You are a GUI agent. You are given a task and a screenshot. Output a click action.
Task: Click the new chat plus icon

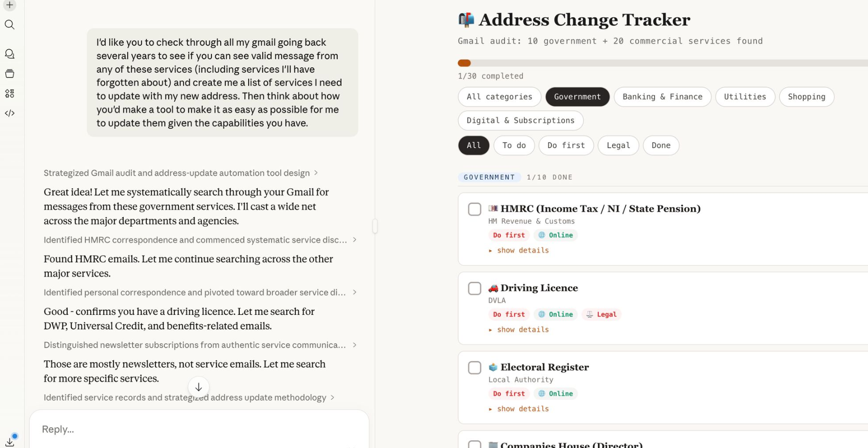tap(9, 5)
